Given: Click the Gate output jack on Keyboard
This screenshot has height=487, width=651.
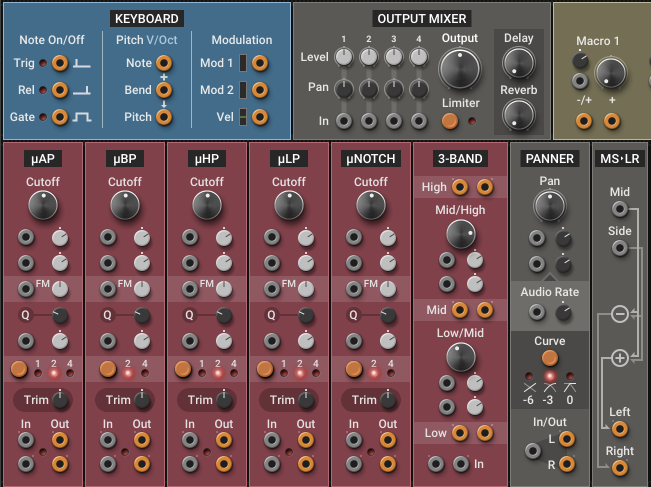Looking at the screenshot, I should [60, 117].
